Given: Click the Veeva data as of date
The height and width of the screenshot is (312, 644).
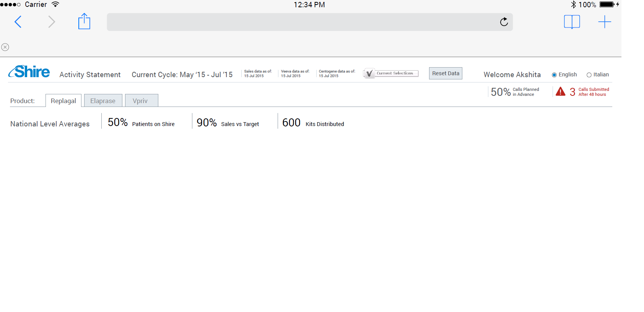Looking at the screenshot, I should 295,73.
